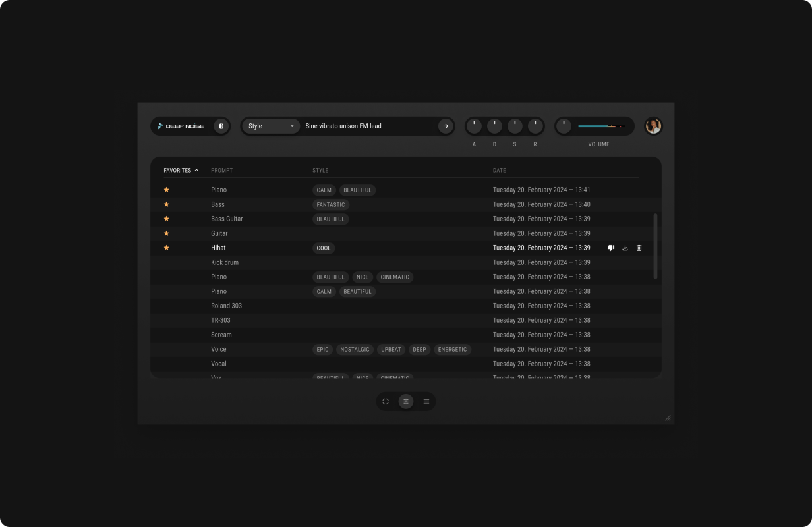Switch to the focus frame view icon
Viewport: 812px width, 527px height.
[x=386, y=401]
